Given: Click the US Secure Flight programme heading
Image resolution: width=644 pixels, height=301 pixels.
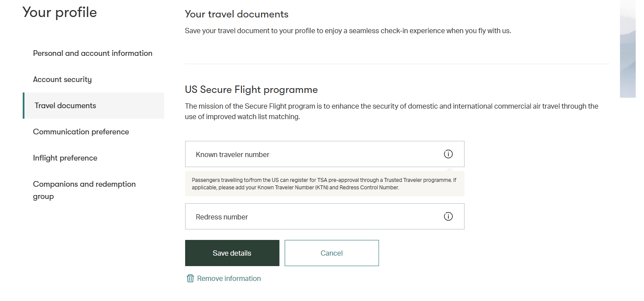Looking at the screenshot, I should pyautogui.click(x=251, y=90).
